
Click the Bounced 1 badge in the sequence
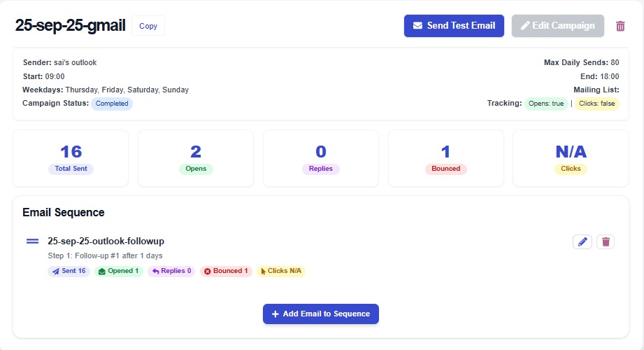pyautogui.click(x=226, y=271)
